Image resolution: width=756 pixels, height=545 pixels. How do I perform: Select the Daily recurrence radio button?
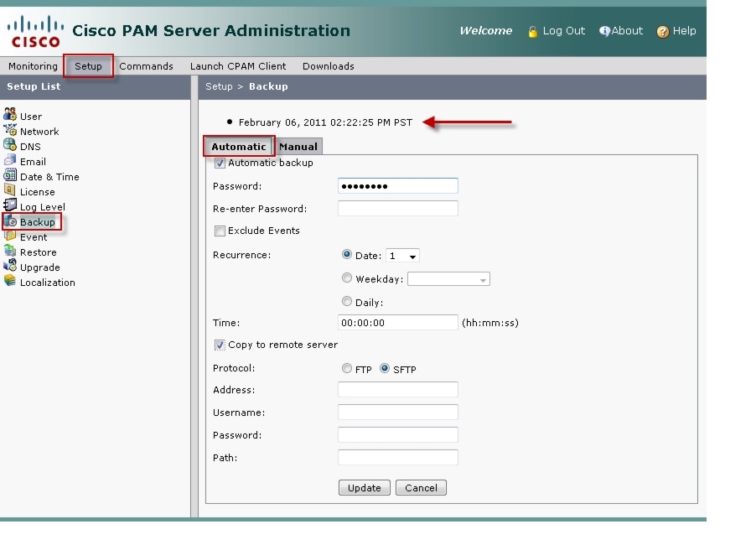[347, 302]
